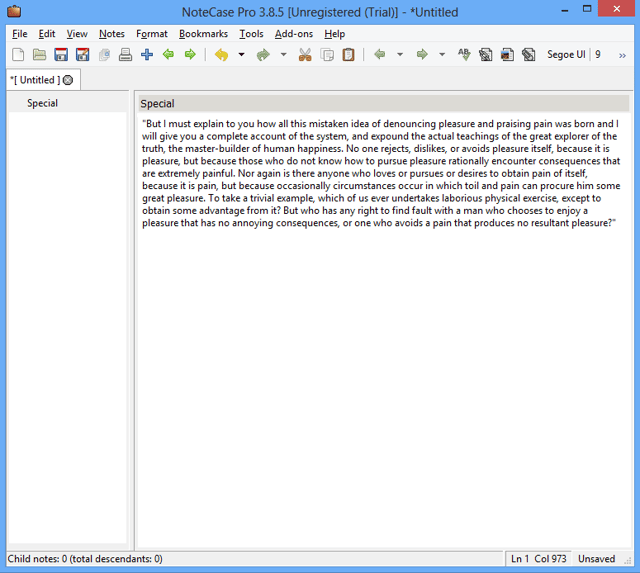
Task: Expand the forward history dropdown arrow
Action: pos(442,54)
